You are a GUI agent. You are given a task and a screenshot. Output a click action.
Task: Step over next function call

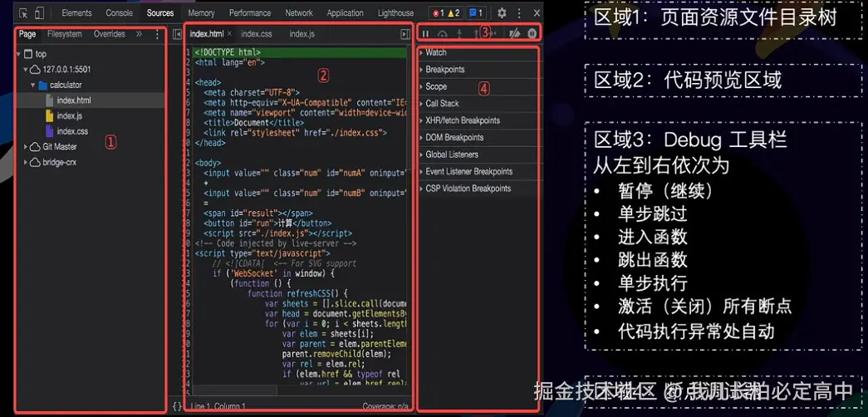[x=442, y=34]
